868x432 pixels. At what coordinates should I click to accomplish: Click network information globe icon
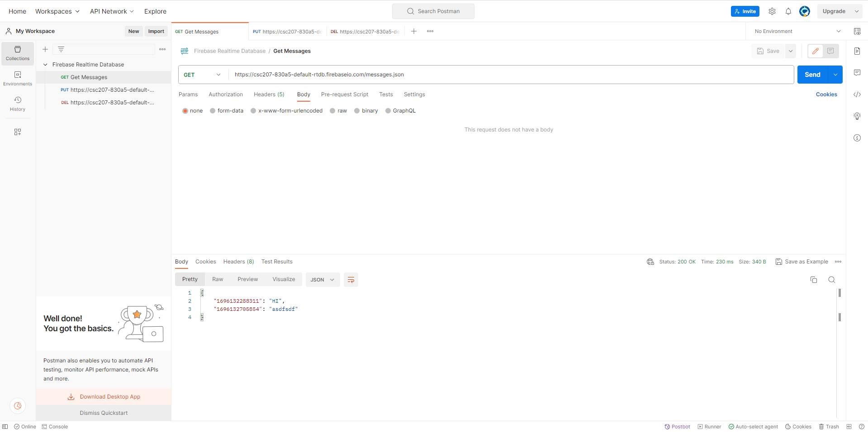[x=650, y=262]
